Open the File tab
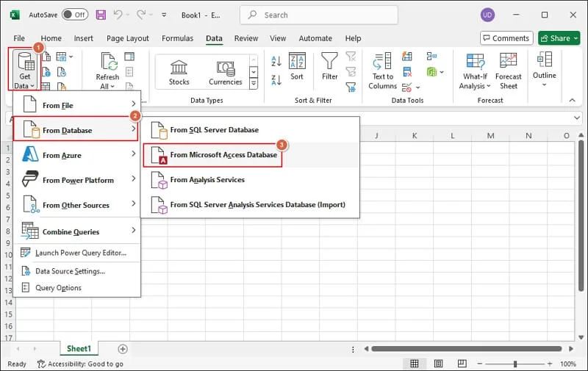Image resolution: width=588 pixels, height=371 pixels. pos(19,38)
